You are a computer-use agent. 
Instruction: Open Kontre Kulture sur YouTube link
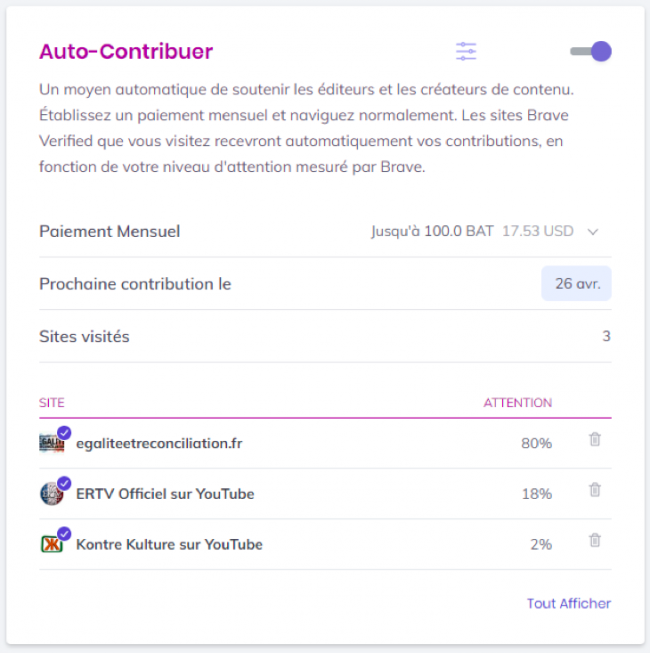[x=169, y=545]
